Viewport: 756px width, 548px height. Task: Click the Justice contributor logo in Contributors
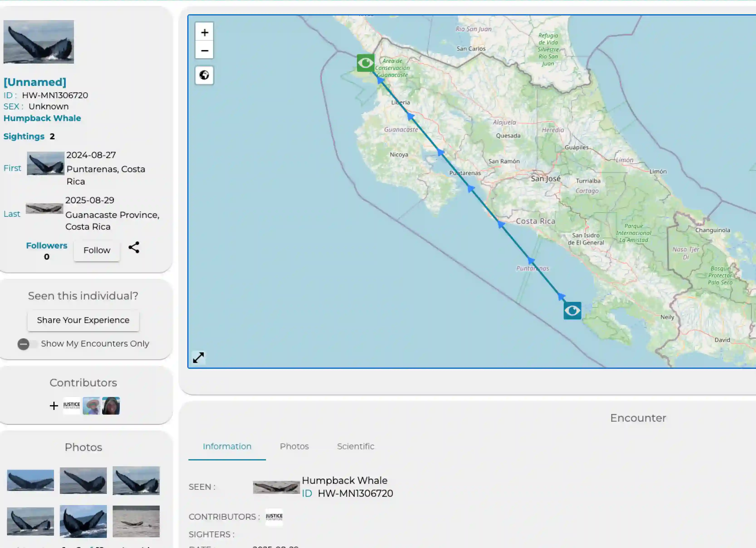click(x=72, y=406)
